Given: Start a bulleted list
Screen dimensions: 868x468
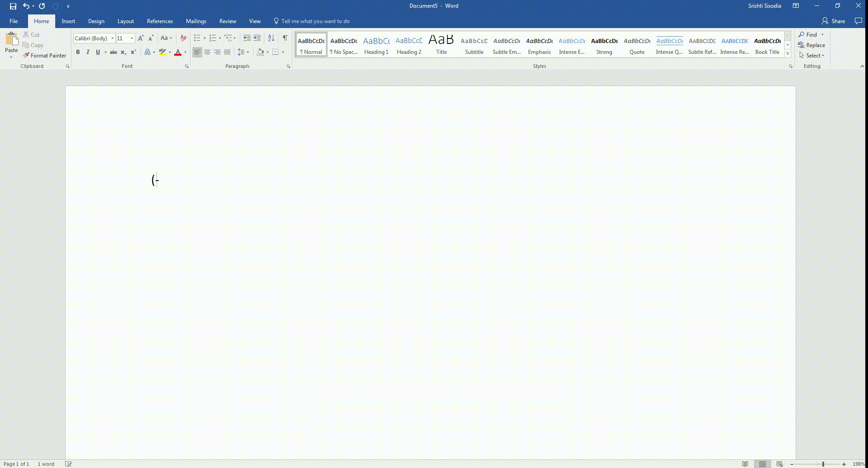Looking at the screenshot, I should click(197, 38).
